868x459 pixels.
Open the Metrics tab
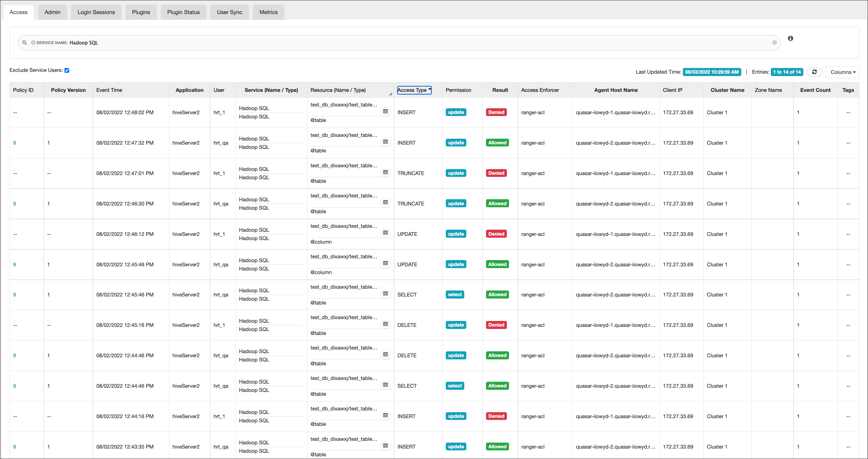[x=268, y=12]
